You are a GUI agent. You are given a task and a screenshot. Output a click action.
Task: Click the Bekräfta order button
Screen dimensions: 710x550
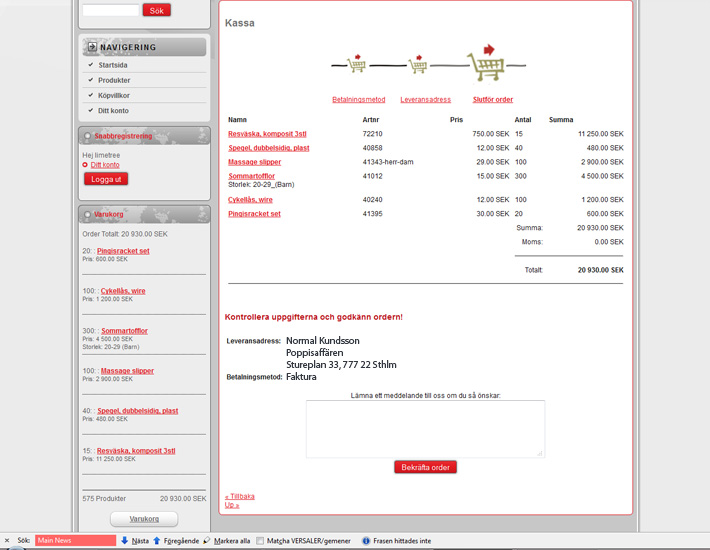click(x=425, y=467)
